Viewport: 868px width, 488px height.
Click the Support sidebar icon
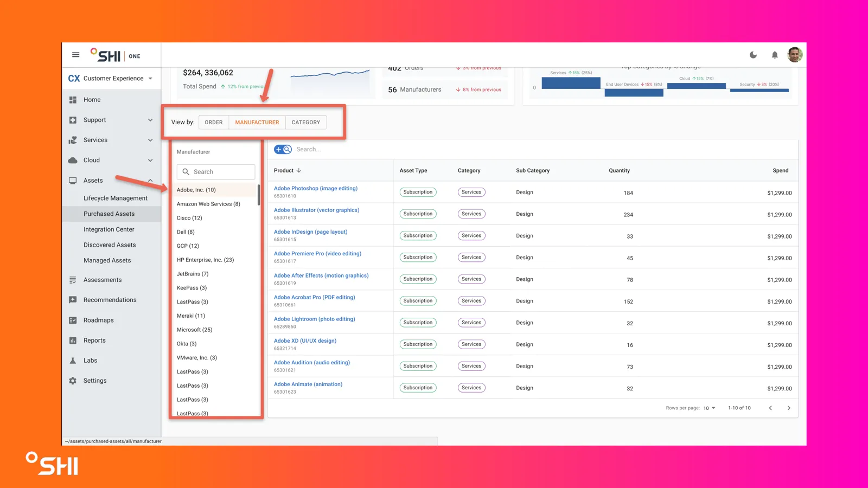pos(73,120)
